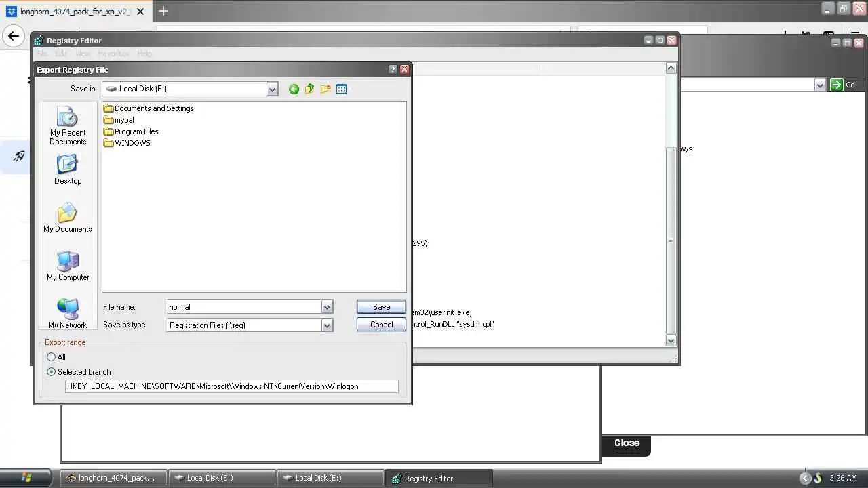Screen dimensions: 868x488
Task: Go back to previous folder in Export dialog
Action: click(x=294, y=89)
